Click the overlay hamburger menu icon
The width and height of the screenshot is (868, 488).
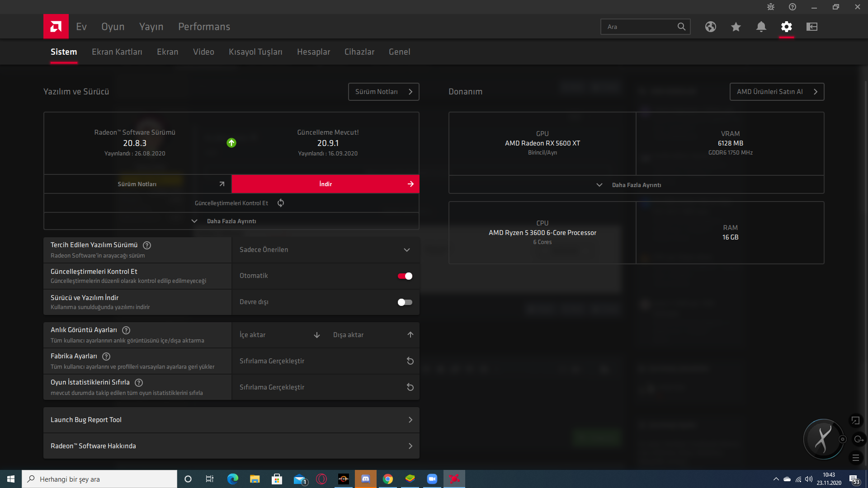coord(856,458)
